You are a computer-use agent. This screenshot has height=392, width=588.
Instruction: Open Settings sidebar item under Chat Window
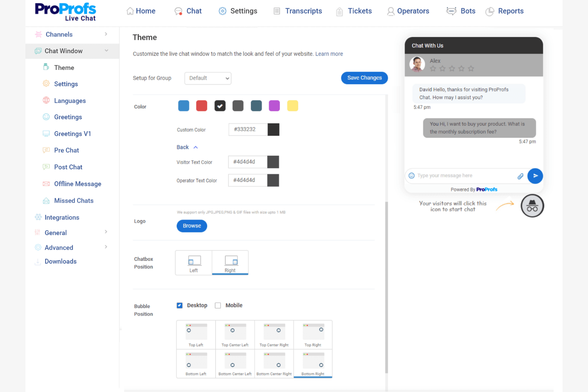[x=66, y=84]
